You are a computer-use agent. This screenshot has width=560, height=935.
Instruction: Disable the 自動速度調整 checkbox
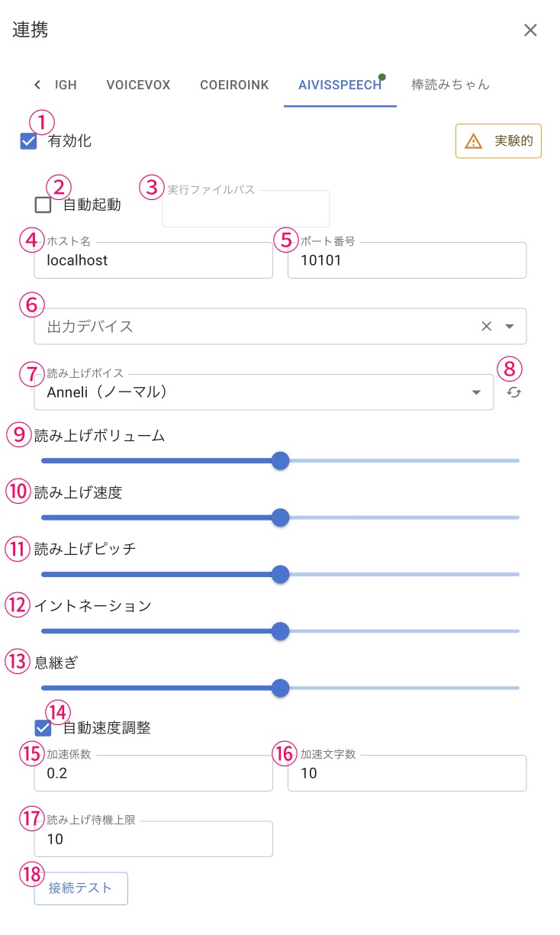click(43, 728)
